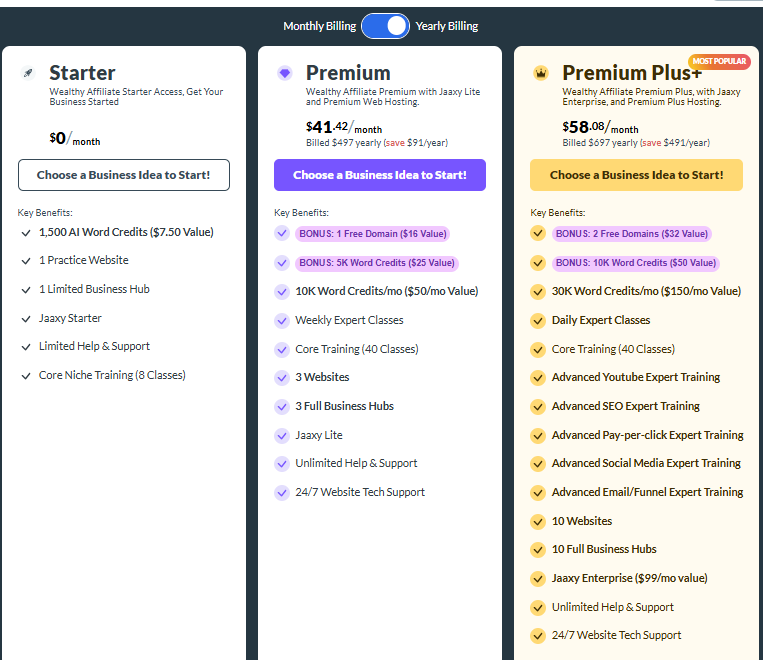Click yellow check beside 30K Word Credits/mo
Image resolution: width=763 pixels, height=660 pixels.
coord(538,292)
